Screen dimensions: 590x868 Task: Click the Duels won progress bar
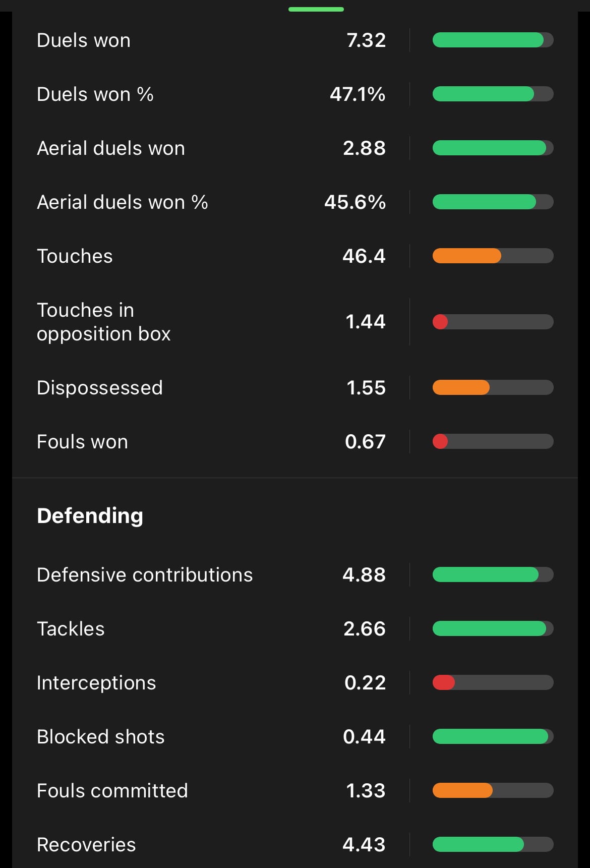[x=492, y=40]
